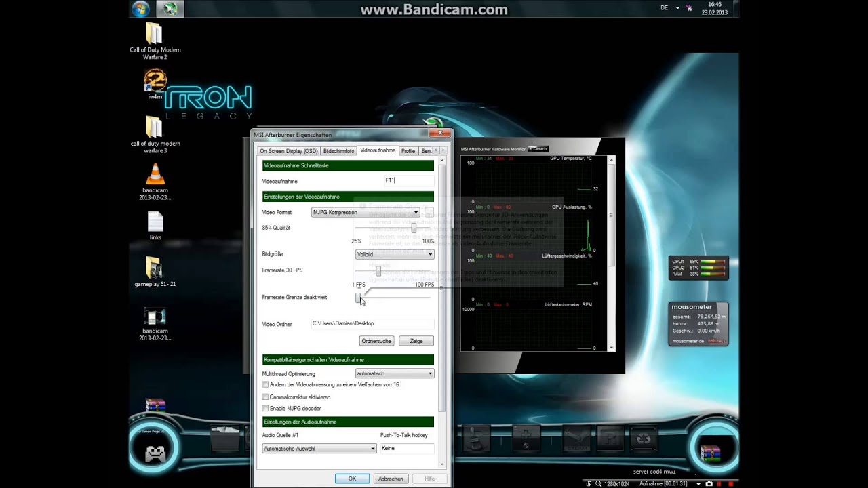This screenshot has width=868, height=488.
Task: Click the Push-To-Talk hotkey field showing Keine
Action: click(x=407, y=448)
